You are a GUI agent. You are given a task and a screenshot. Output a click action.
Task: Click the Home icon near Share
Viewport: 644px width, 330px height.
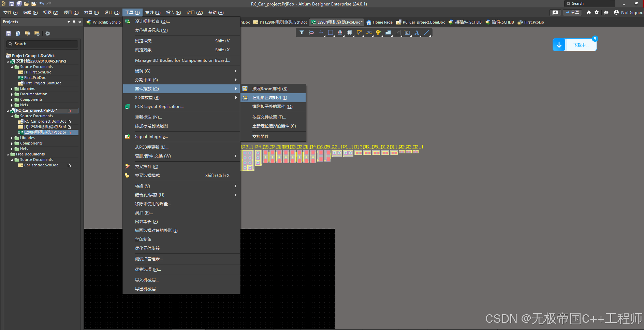pyautogui.click(x=589, y=12)
